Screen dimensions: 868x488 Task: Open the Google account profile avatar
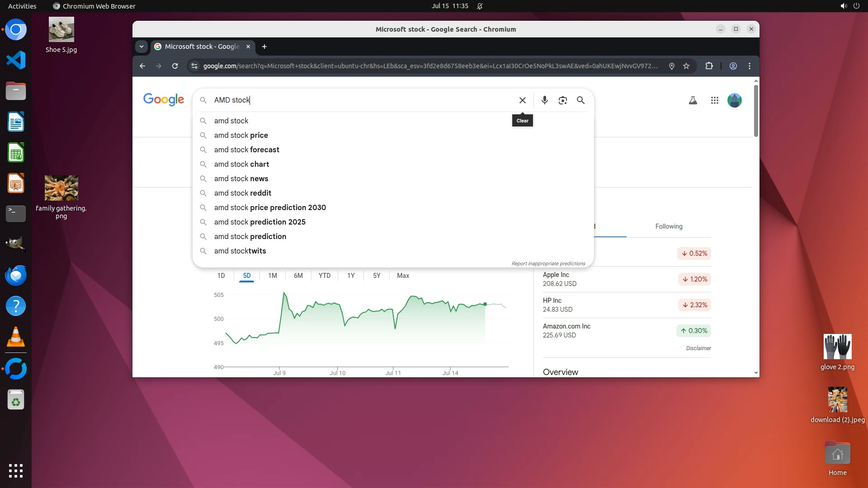point(734,100)
